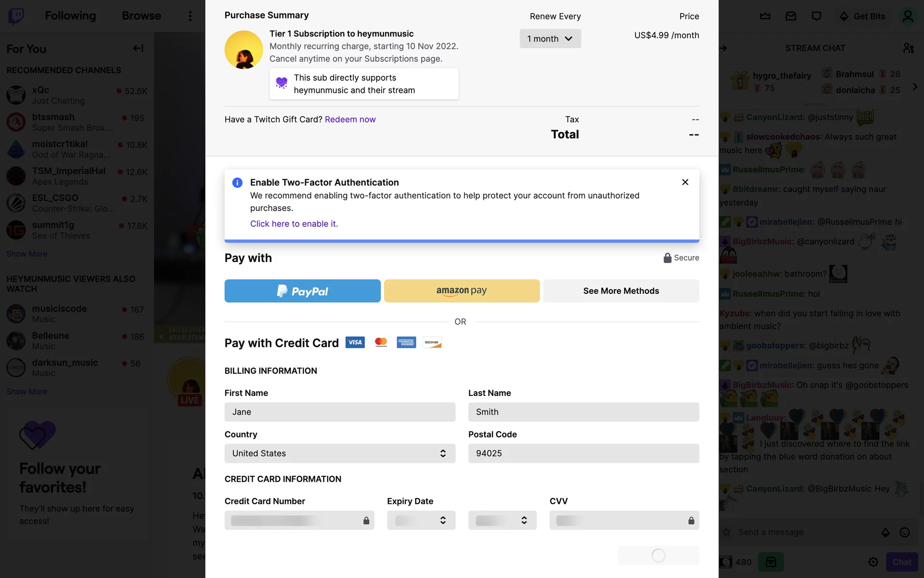This screenshot has height=578, width=924.
Task: Click the Twitch logo home icon
Action: pos(16,16)
